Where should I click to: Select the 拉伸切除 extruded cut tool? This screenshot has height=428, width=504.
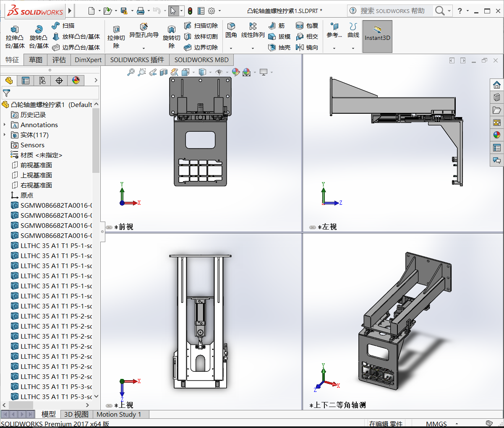(116, 37)
